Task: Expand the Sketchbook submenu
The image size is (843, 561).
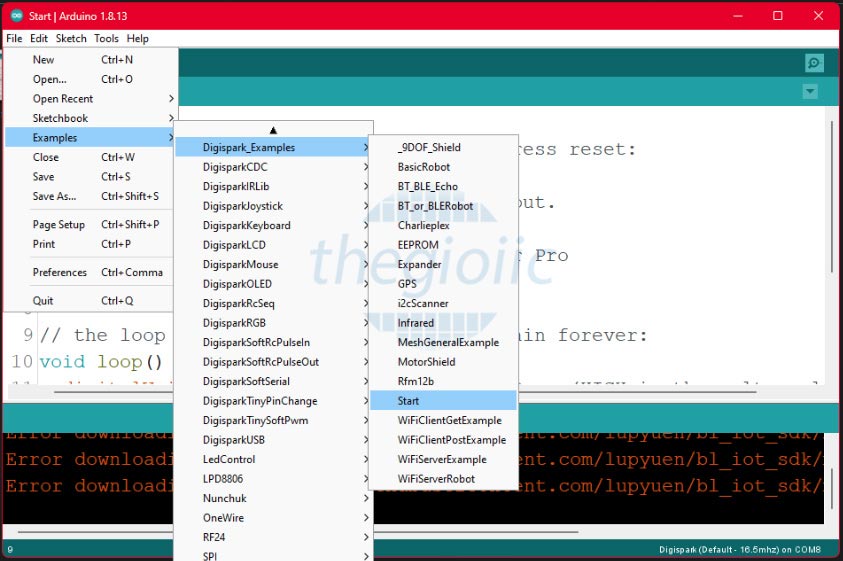Action: click(x=91, y=118)
